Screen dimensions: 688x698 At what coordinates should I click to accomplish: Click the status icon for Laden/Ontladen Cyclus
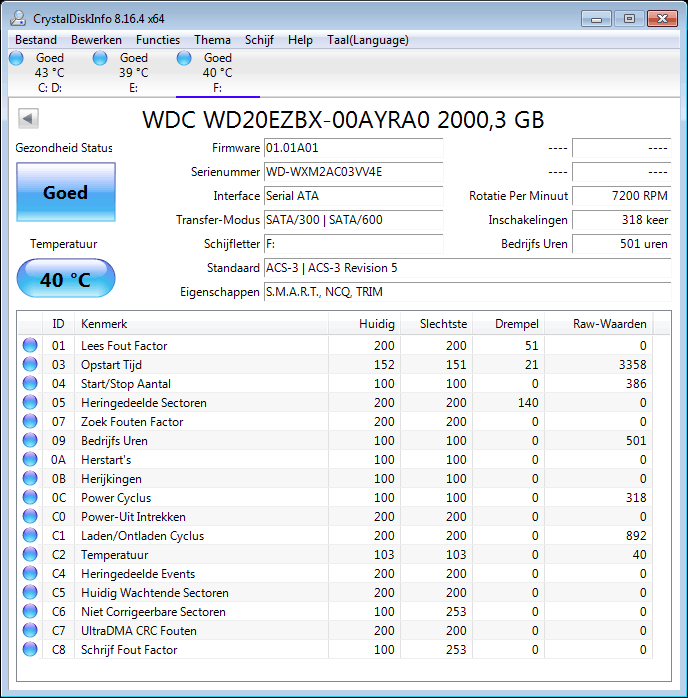point(30,536)
